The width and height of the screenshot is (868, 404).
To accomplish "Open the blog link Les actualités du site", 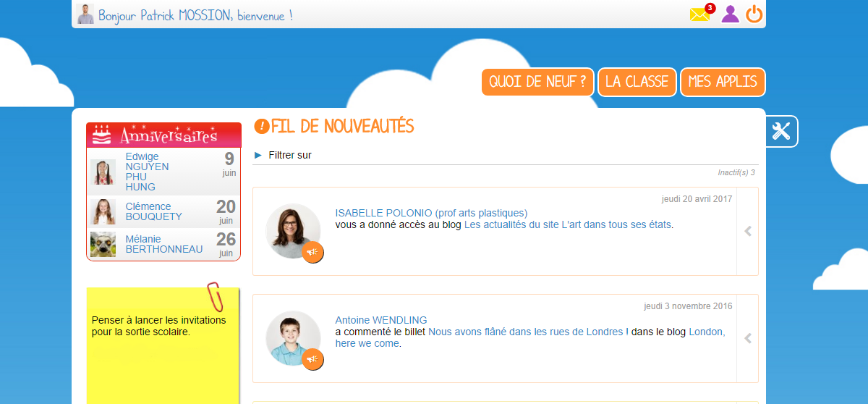I will pyautogui.click(x=568, y=224).
